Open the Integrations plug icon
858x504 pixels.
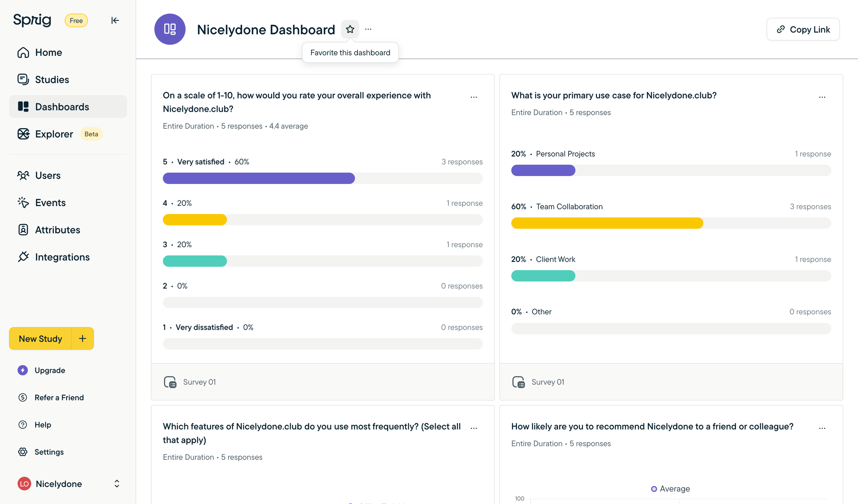pos(23,257)
